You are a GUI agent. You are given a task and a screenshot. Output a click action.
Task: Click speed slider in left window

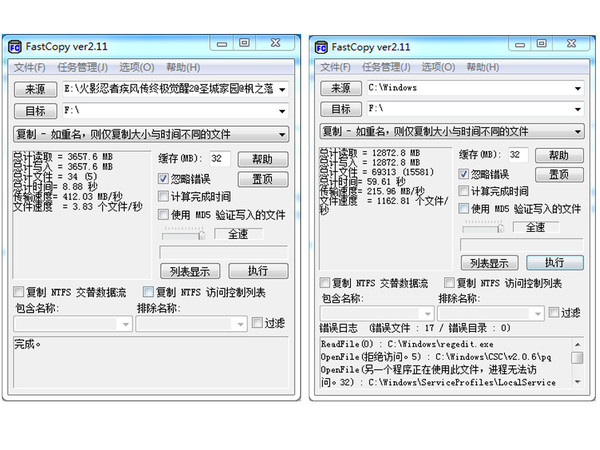click(x=184, y=234)
